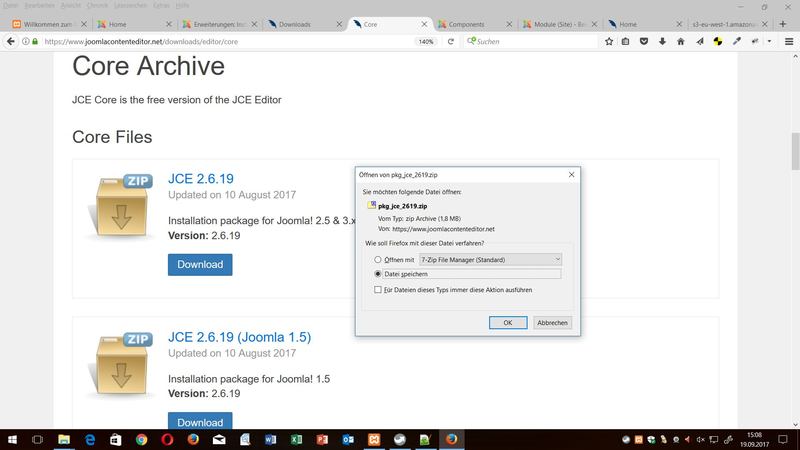
Task: Open the toolbar overflow dropdown arrow
Action: [769, 41]
